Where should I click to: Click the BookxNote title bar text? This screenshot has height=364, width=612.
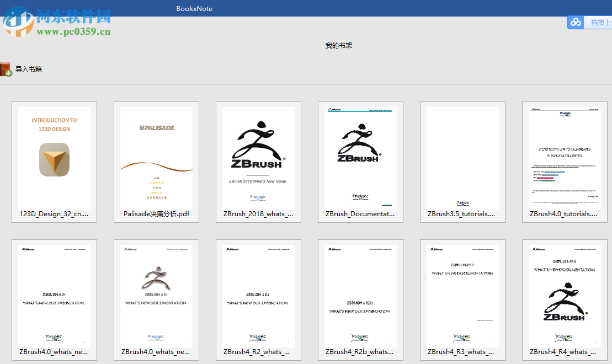point(194,8)
